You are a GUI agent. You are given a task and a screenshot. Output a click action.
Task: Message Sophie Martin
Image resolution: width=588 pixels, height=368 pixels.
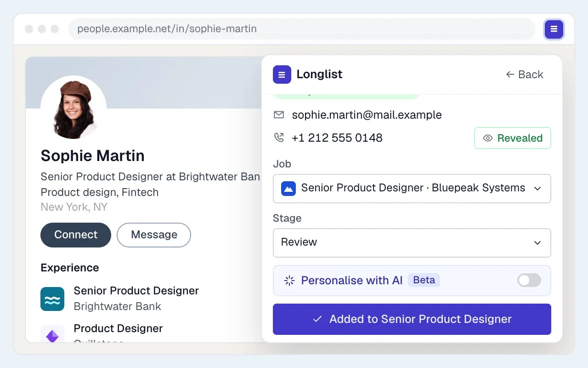(x=154, y=235)
